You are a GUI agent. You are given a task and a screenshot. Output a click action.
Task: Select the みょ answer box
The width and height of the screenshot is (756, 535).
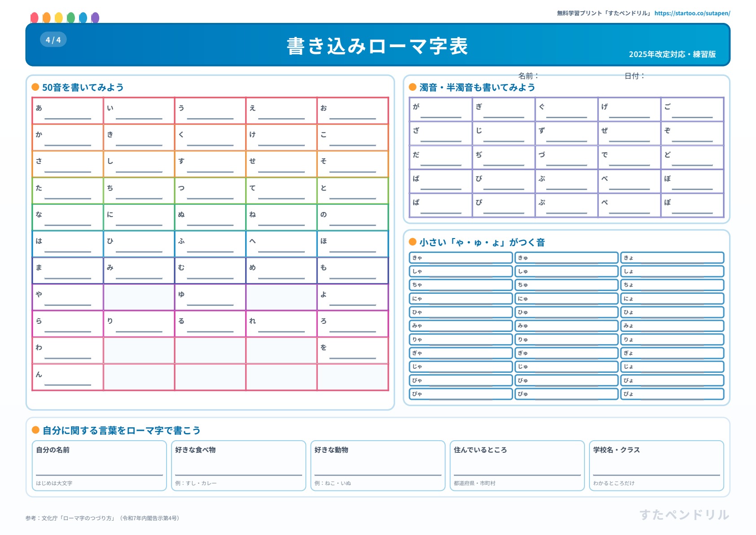(672, 326)
